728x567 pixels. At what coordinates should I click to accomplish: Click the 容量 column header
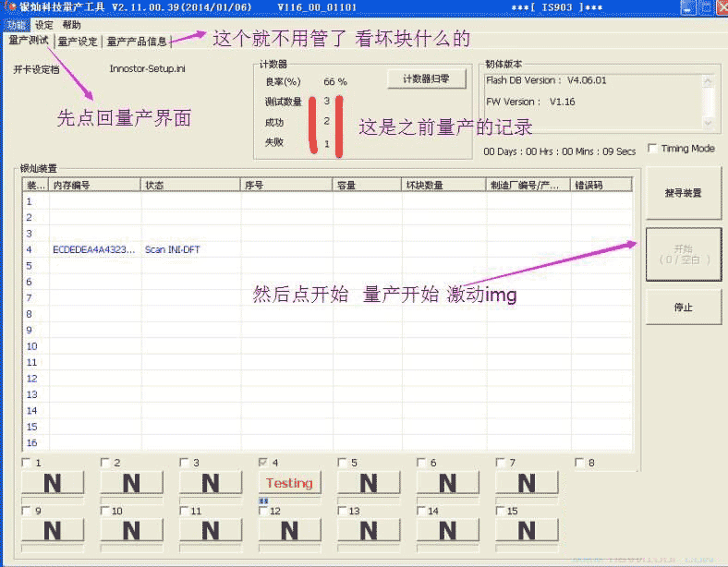pyautogui.click(x=367, y=185)
